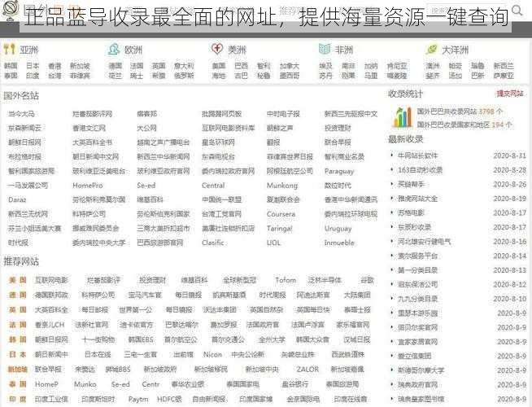Open 瑞典政府官网 in latest entries

[417, 384]
